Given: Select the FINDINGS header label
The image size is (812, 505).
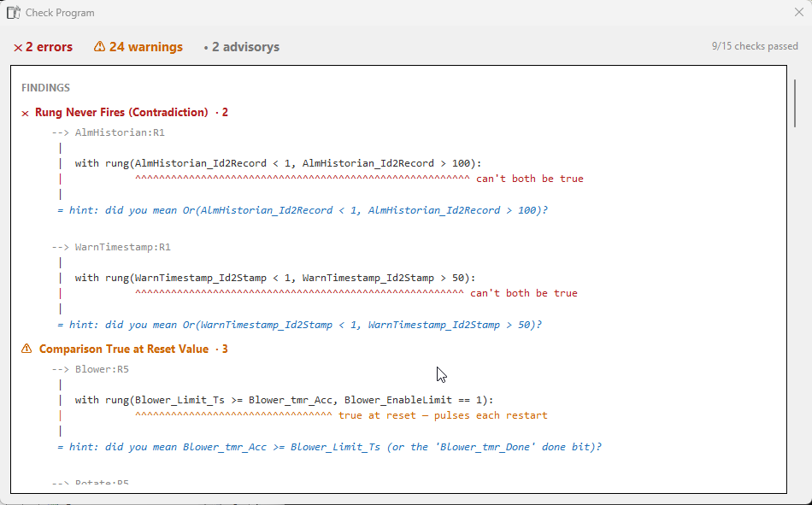Looking at the screenshot, I should pyautogui.click(x=45, y=88).
